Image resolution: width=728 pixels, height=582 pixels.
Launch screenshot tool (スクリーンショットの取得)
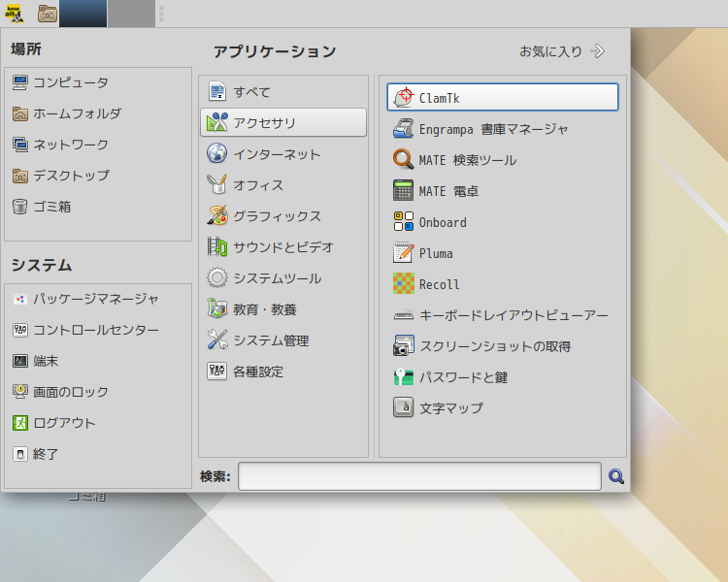[x=503, y=346]
